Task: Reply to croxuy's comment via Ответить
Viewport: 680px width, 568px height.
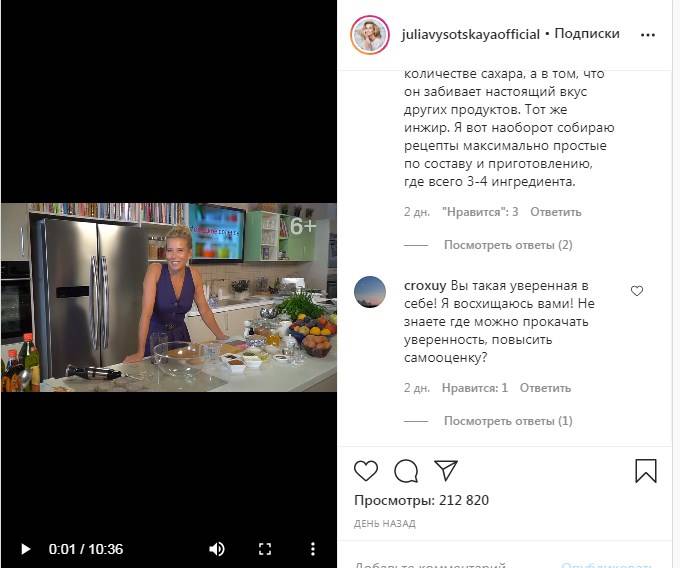Action: [545, 388]
